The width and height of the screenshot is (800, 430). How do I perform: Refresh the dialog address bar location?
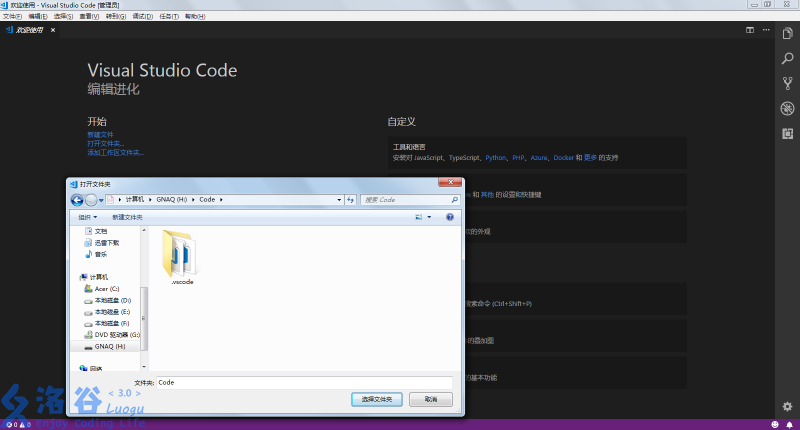tap(351, 200)
